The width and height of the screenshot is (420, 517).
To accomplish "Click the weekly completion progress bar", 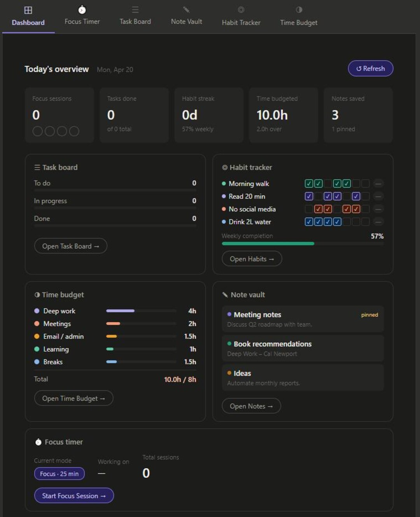I will coord(303,244).
